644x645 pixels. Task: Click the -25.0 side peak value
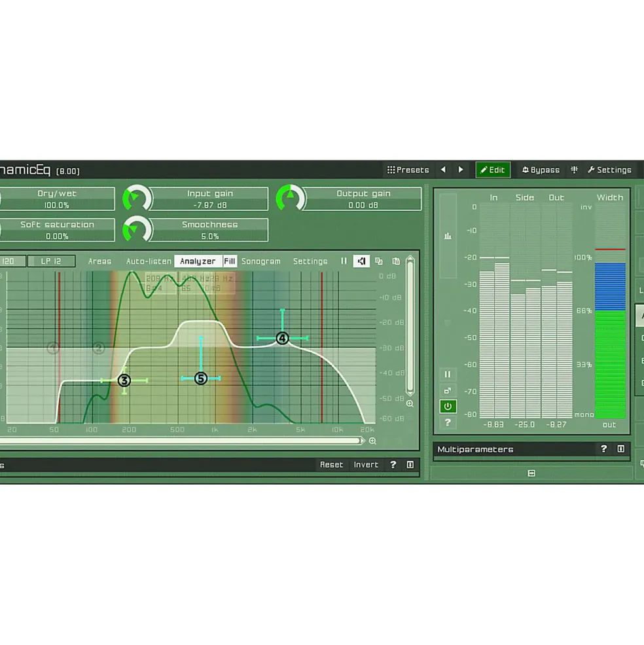pyautogui.click(x=525, y=424)
